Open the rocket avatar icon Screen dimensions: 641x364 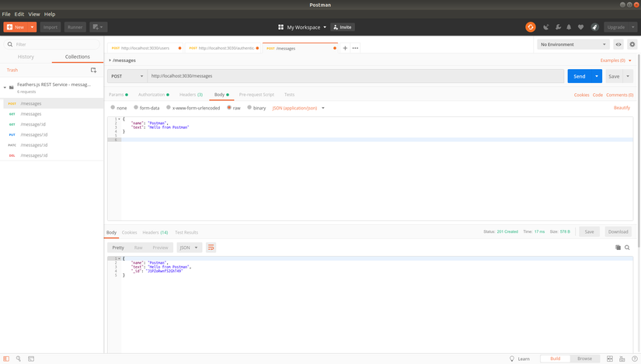(595, 27)
